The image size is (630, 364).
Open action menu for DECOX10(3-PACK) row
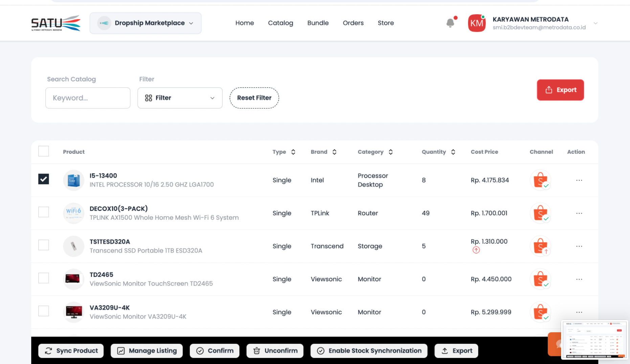click(x=579, y=213)
